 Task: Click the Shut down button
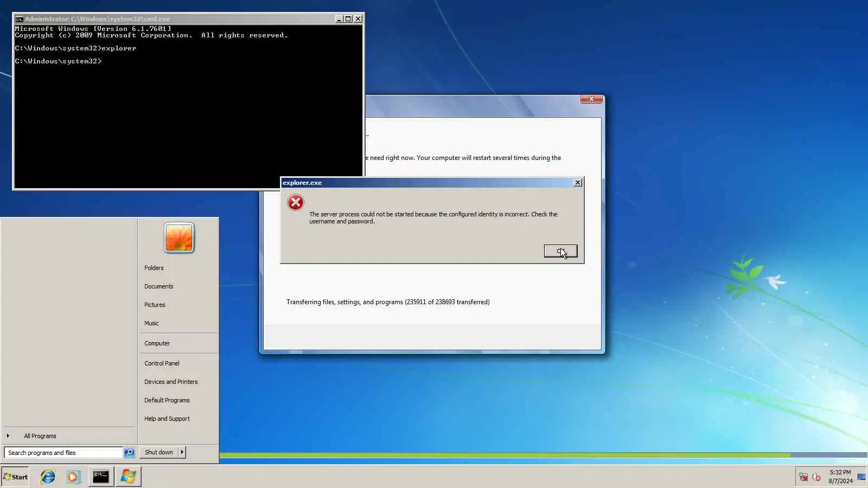click(159, 452)
